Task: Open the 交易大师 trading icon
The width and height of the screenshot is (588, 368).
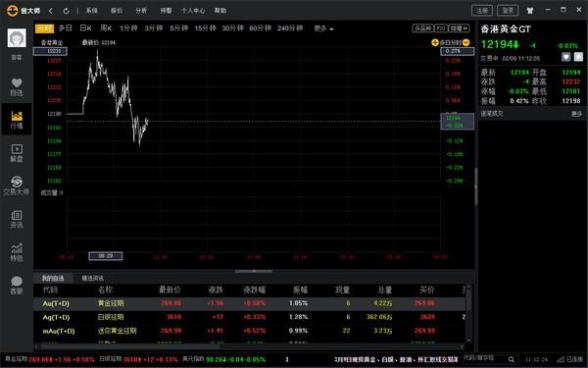Action: pos(17,185)
